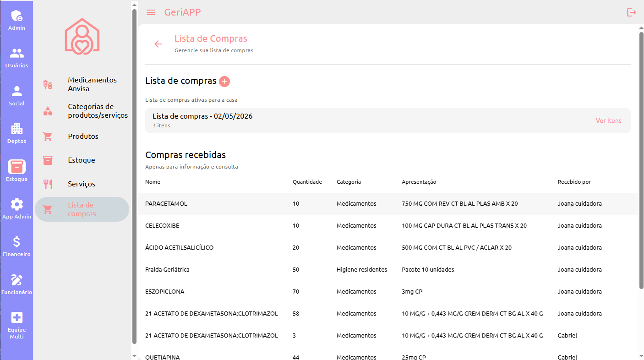
Task: Click the quantity 58 cell
Action: coord(296,314)
